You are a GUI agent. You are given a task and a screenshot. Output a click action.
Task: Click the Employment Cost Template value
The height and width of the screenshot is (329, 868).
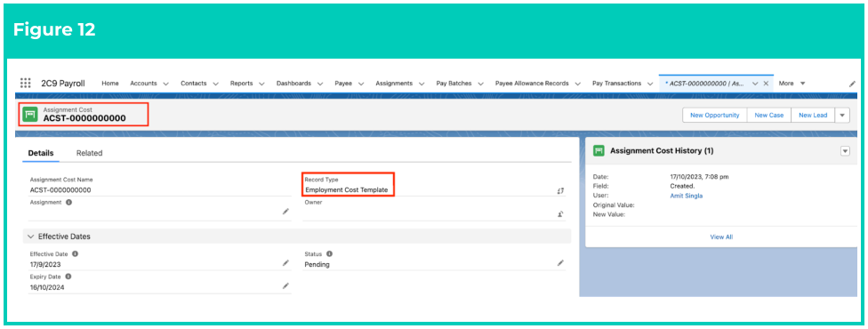pyautogui.click(x=347, y=190)
